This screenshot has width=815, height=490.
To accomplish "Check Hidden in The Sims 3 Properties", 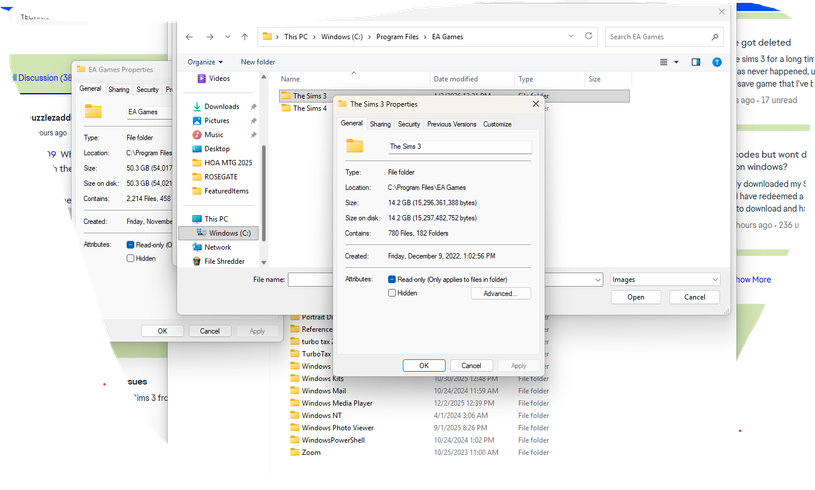I will point(393,293).
